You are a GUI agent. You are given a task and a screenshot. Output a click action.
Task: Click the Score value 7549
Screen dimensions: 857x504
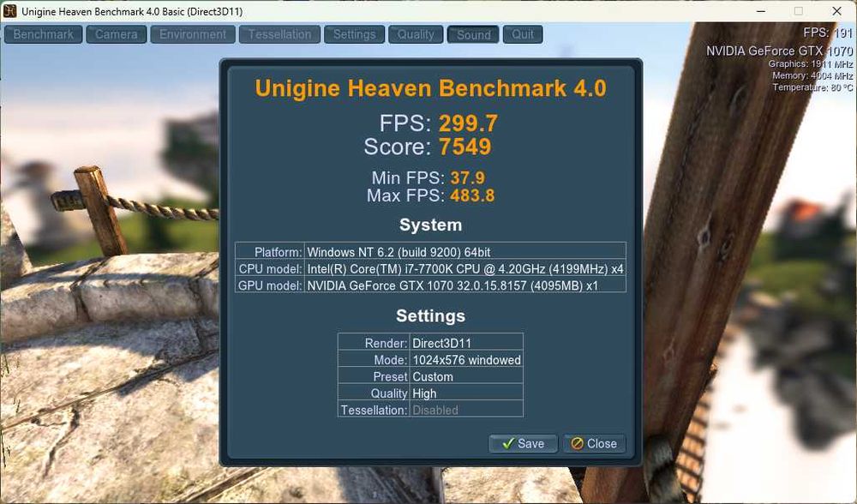pyautogui.click(x=465, y=147)
